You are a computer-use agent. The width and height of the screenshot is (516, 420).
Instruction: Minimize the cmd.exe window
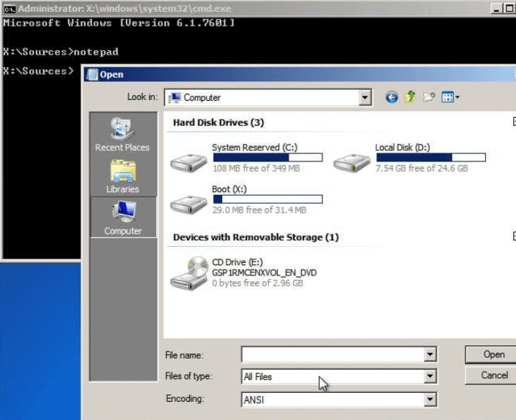496,8
